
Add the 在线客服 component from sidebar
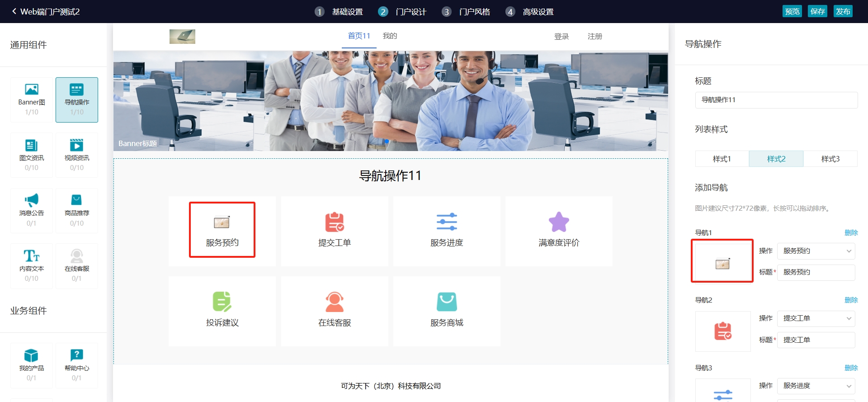[x=77, y=266]
